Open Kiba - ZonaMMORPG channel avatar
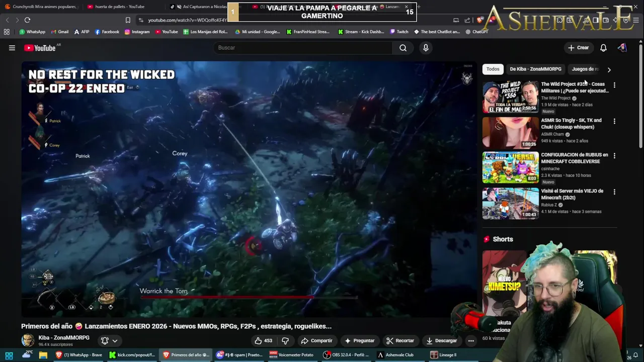Viewport: 644px width, 362px height. (x=28, y=340)
